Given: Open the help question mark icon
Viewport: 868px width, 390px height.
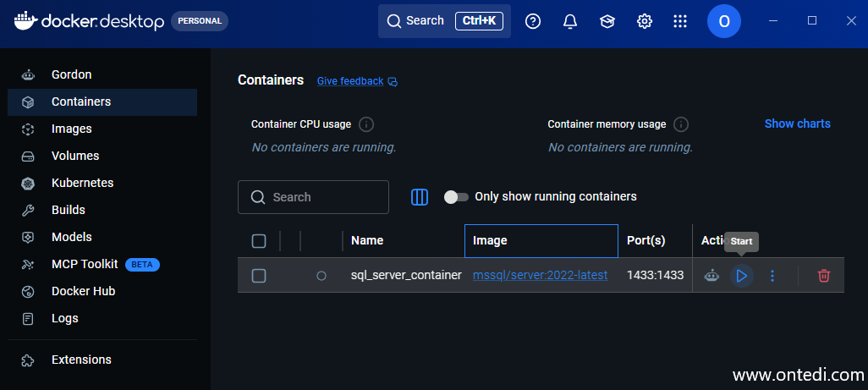Looking at the screenshot, I should [532, 21].
